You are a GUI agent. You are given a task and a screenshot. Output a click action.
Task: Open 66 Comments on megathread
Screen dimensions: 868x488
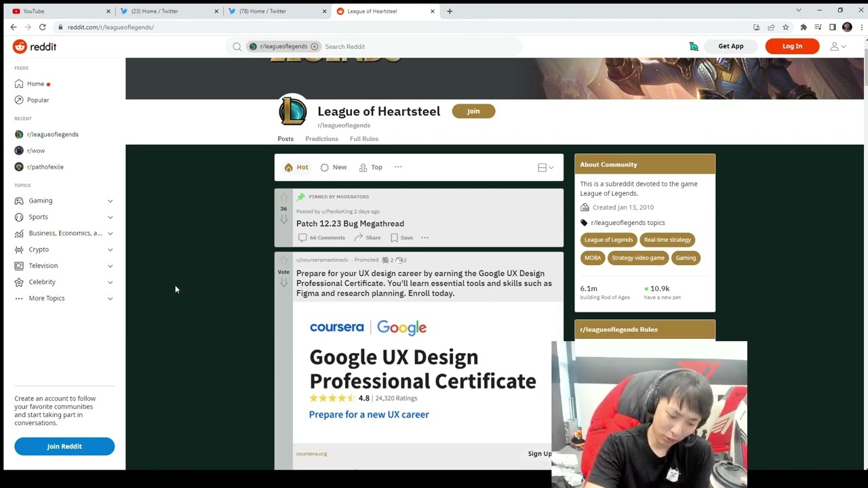tap(322, 238)
